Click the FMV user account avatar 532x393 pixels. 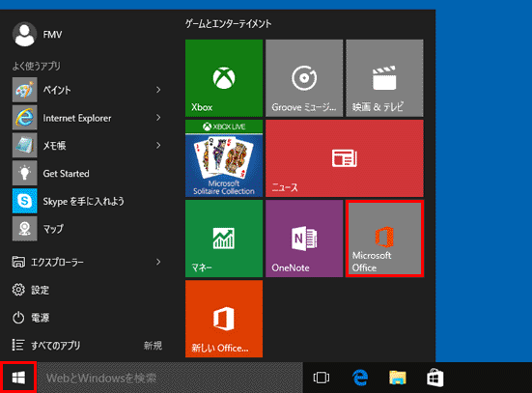[x=24, y=34]
